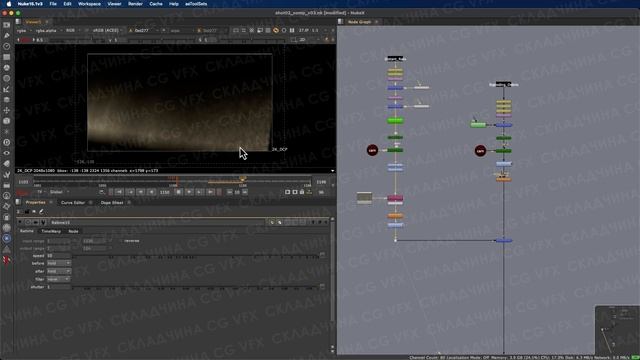The width and height of the screenshot is (640, 360).
Task: Open the 'after' hold dropdown
Action: [58, 271]
